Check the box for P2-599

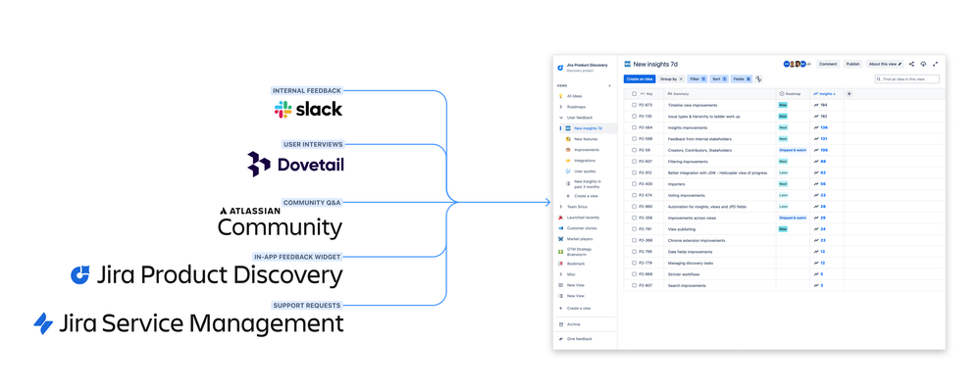(634, 138)
